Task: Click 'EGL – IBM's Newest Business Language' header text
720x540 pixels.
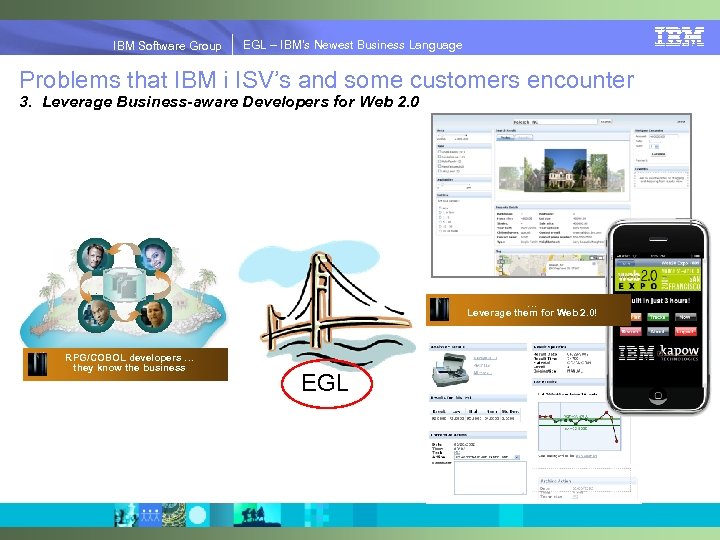Action: point(353,45)
